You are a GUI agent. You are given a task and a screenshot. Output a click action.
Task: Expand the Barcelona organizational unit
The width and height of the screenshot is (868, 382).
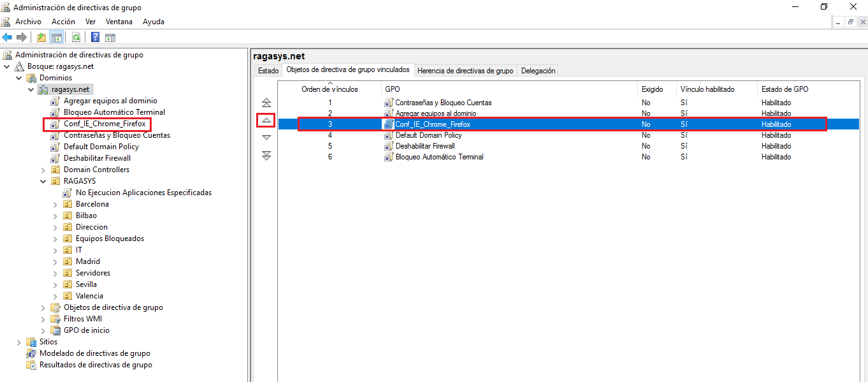click(55, 203)
